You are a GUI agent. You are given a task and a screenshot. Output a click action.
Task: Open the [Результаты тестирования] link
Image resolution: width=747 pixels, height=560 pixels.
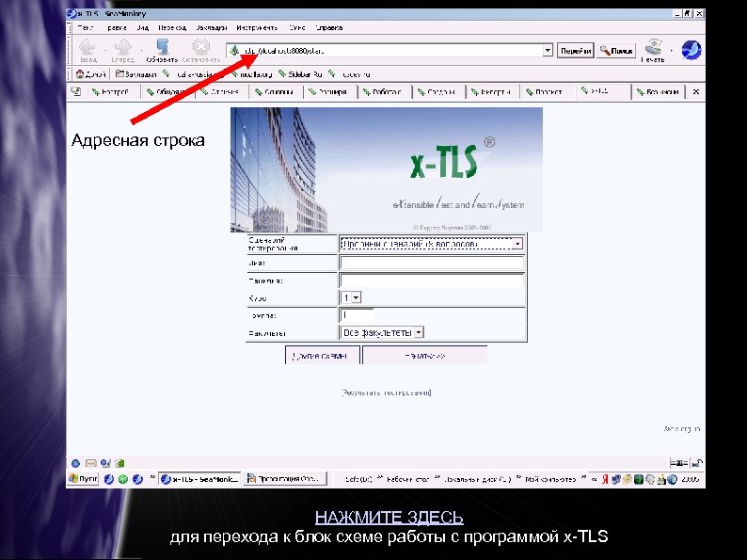click(387, 392)
